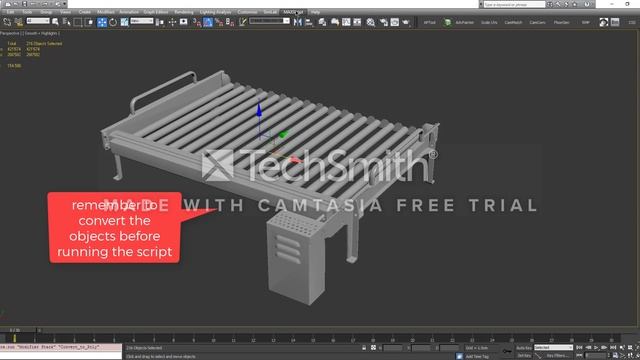The width and height of the screenshot is (640, 360).
Task: Open the Graph Editors menu
Action: click(x=156, y=12)
